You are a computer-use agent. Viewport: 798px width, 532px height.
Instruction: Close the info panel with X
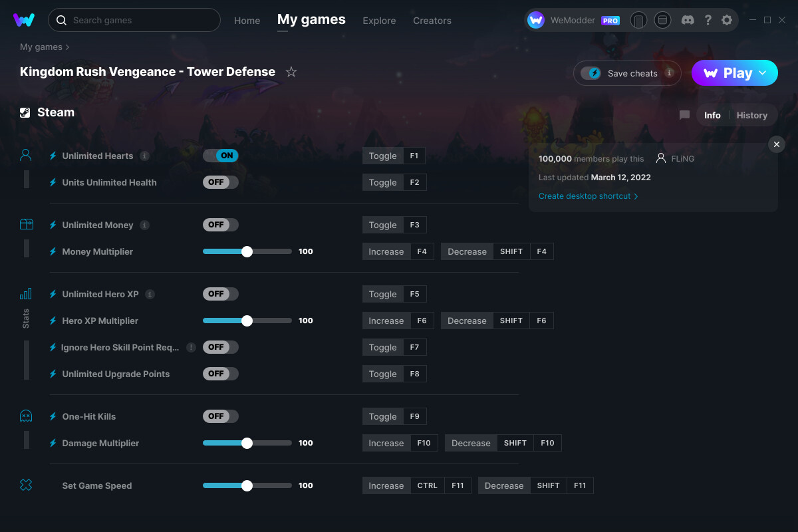point(777,144)
